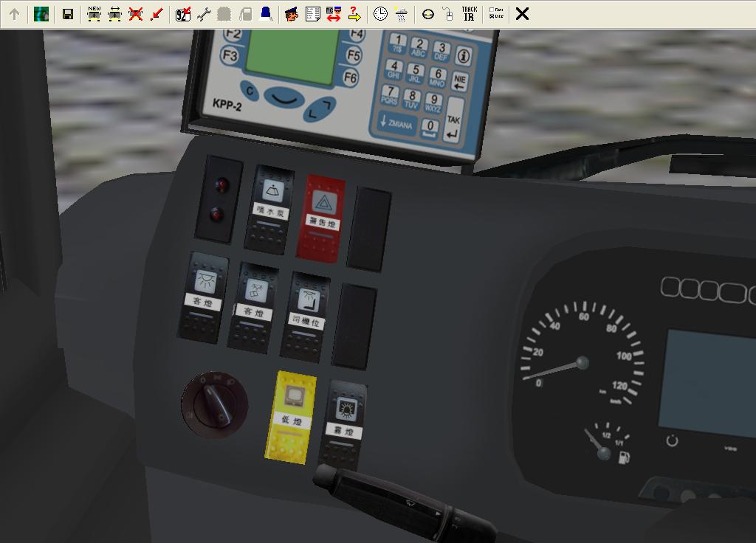This screenshot has height=543, width=756.
Task: Click the mouse control icon
Action: [x=448, y=15]
